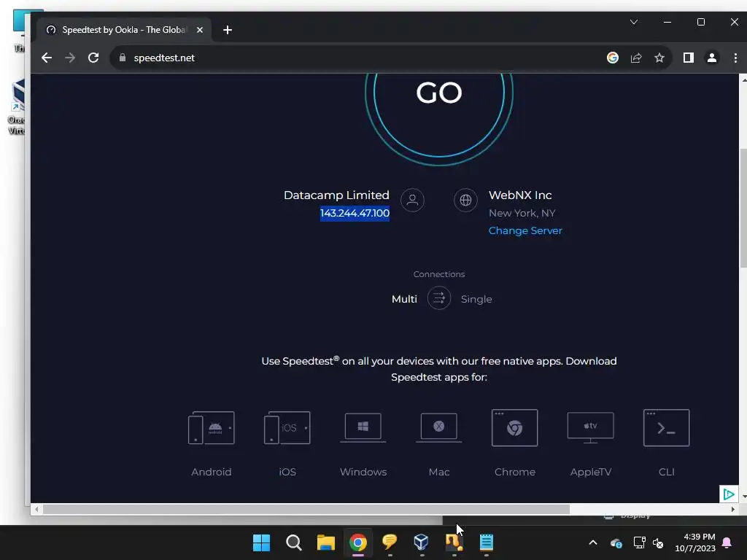Go forward in browser history
The width and height of the screenshot is (747, 560).
pos(70,58)
